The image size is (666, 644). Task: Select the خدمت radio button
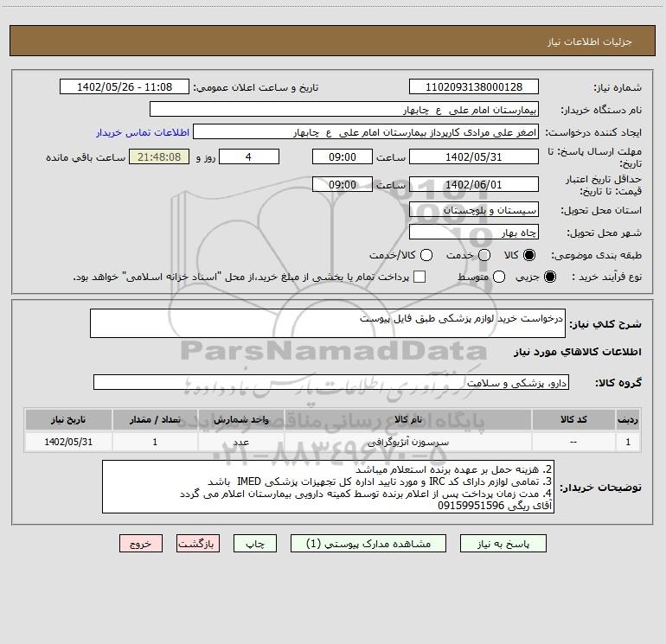(x=484, y=255)
